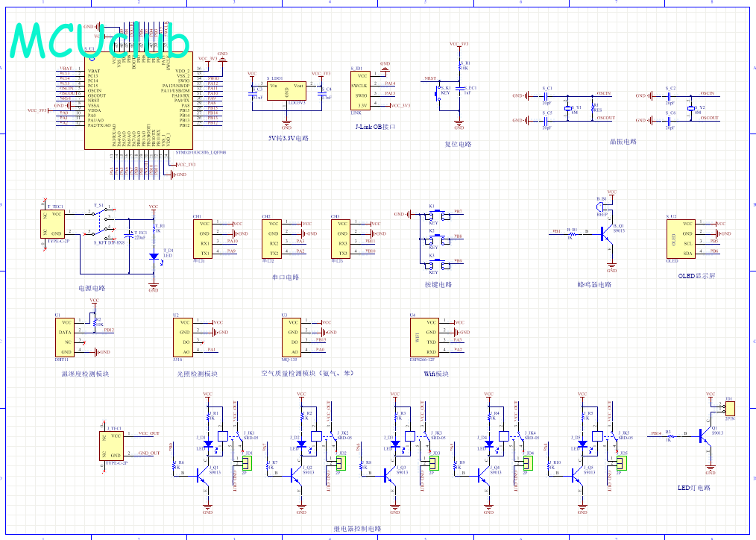The image size is (756, 540).
Task: Select the S_Y1 8M crystal symbol
Action: pos(568,108)
